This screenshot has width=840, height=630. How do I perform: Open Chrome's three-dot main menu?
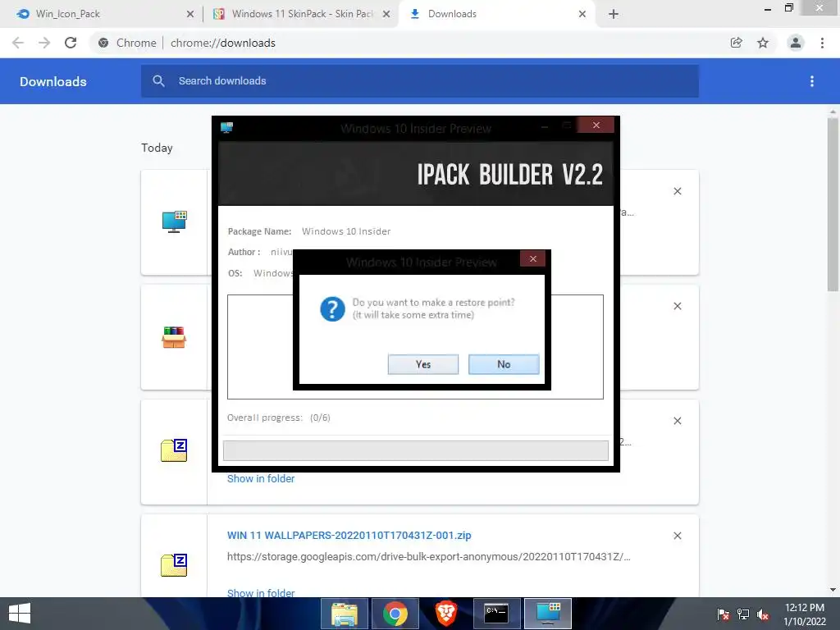pyautogui.click(x=822, y=43)
